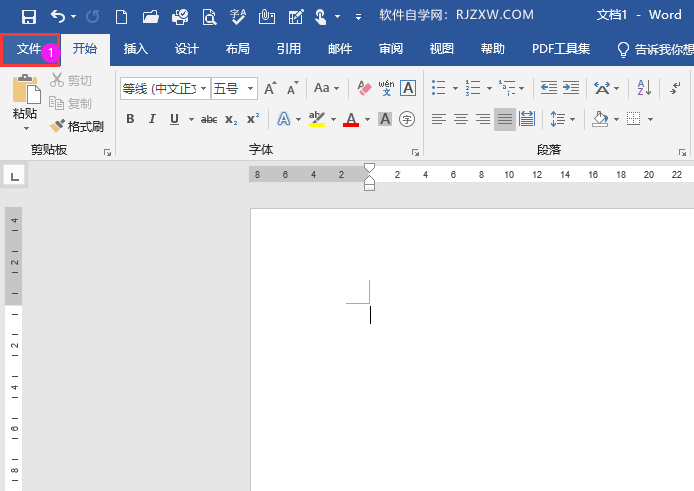Viewport: 694px width, 491px height.
Task: Open the 布局 ribbon tab
Action: coord(237,49)
